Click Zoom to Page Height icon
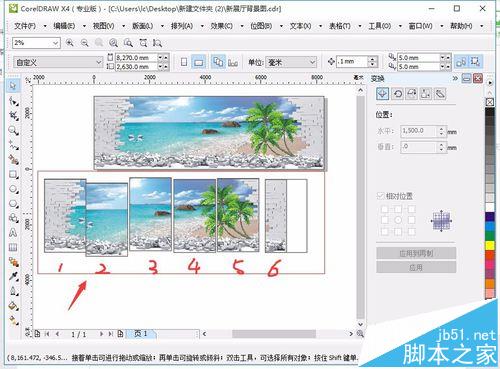The width and height of the screenshot is (500, 369). pyautogui.click(x=157, y=43)
